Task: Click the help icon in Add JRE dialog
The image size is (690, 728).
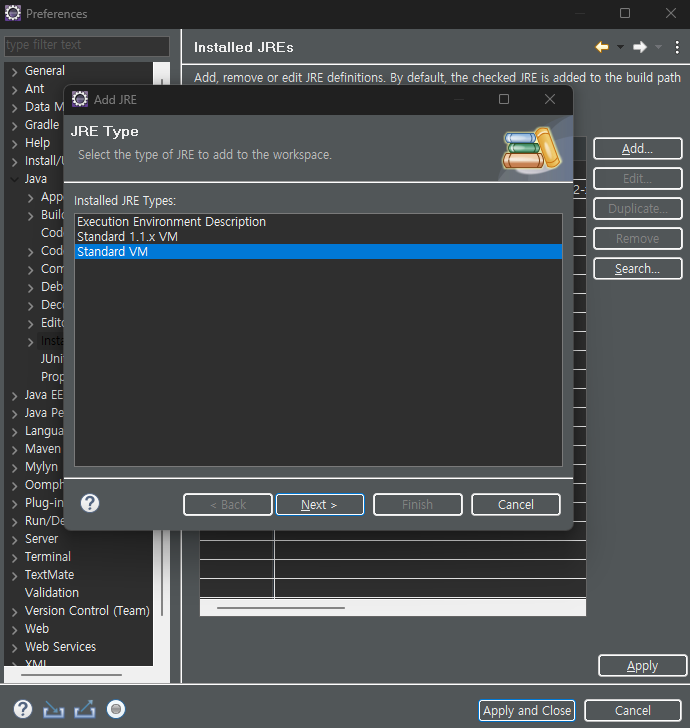Action: pyautogui.click(x=90, y=503)
